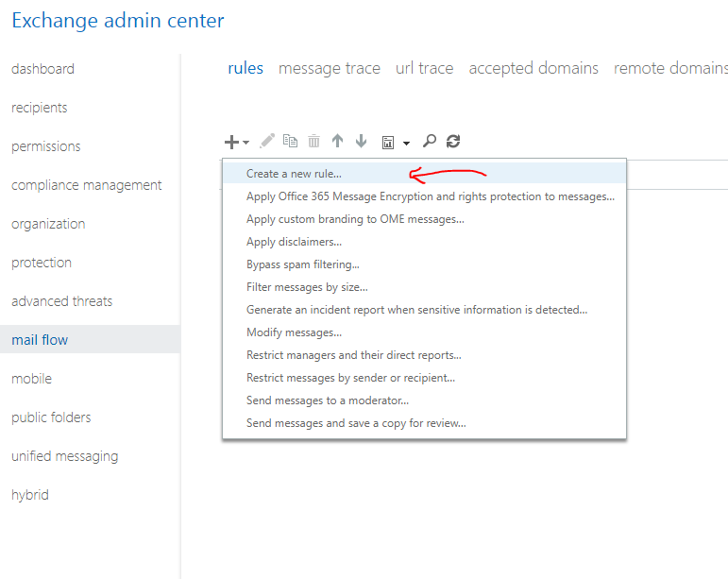This screenshot has height=579, width=728.
Task: Expand the arrow next to report icon
Action: (x=406, y=144)
